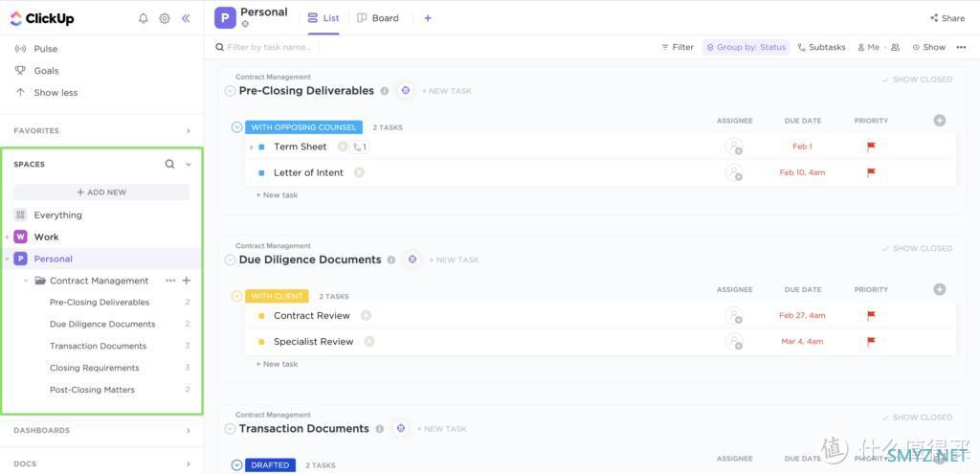This screenshot has height=474, width=980.
Task: Open the Filter option
Action: pos(678,47)
